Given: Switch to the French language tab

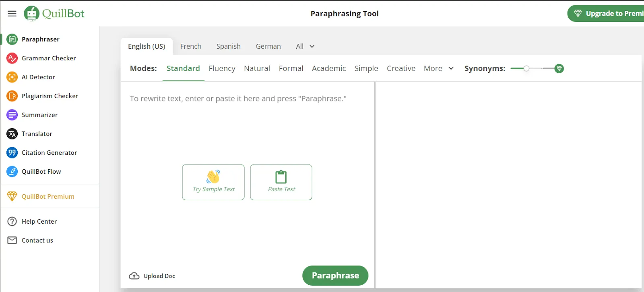Looking at the screenshot, I should pyautogui.click(x=191, y=47).
